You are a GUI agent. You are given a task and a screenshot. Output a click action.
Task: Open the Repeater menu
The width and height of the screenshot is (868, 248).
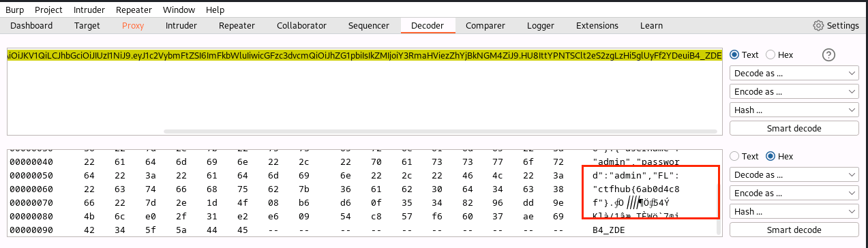click(x=134, y=10)
